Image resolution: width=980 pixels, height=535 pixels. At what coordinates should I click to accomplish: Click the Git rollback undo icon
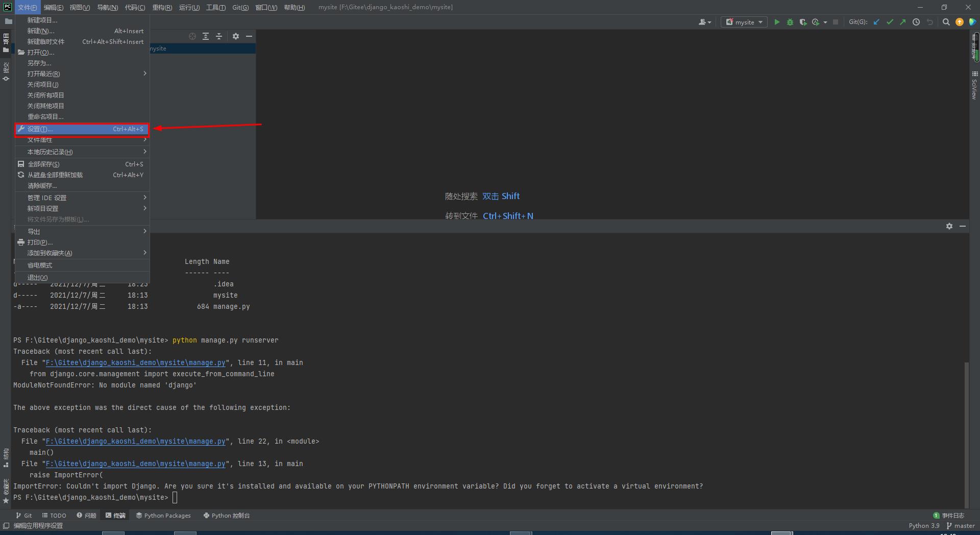point(929,22)
